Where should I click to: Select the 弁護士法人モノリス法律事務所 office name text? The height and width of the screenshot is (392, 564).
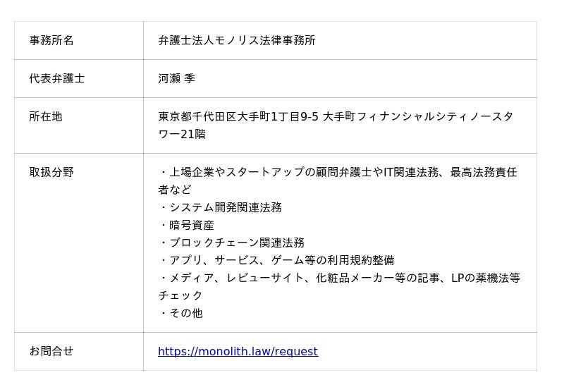[x=237, y=40]
